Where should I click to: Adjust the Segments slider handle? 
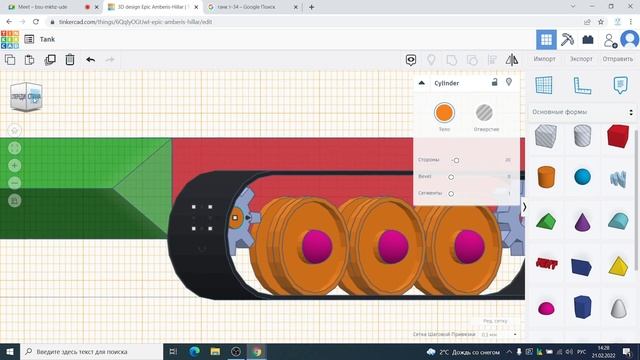(451, 194)
